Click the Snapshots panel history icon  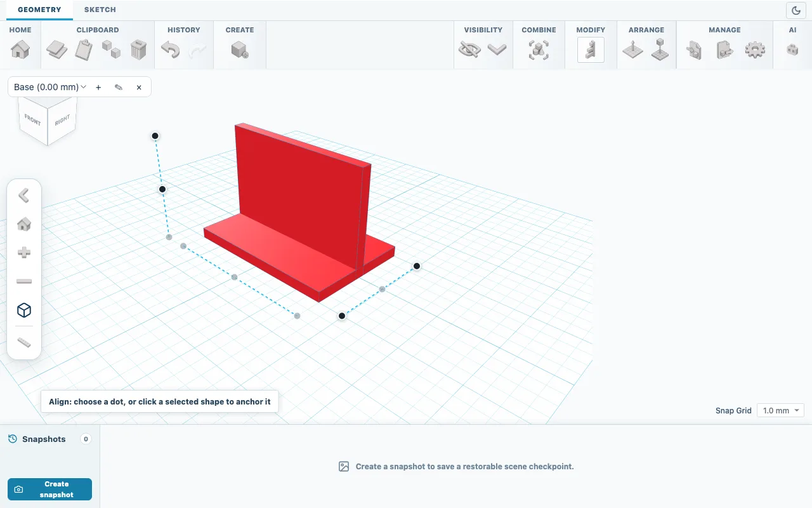(12, 439)
